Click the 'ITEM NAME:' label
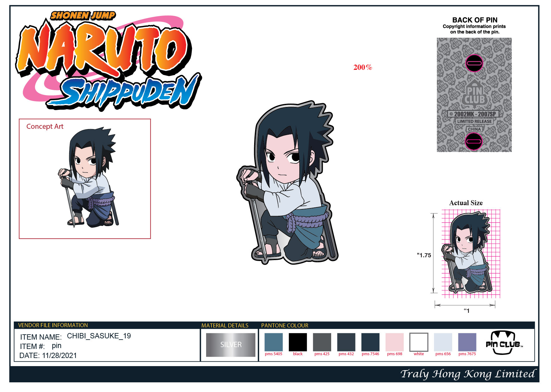 41,337
